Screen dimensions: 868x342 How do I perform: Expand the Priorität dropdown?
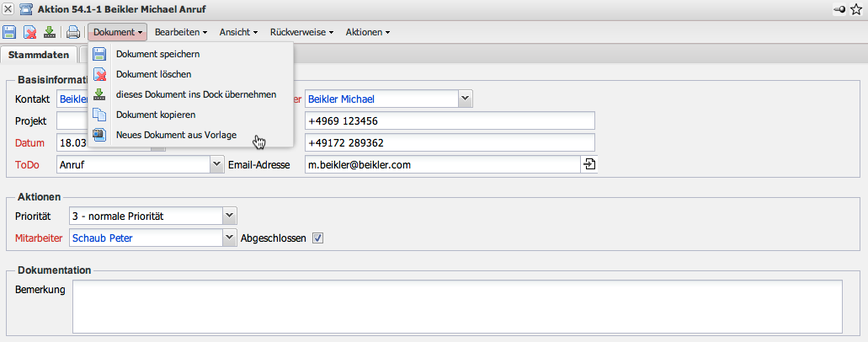point(229,216)
